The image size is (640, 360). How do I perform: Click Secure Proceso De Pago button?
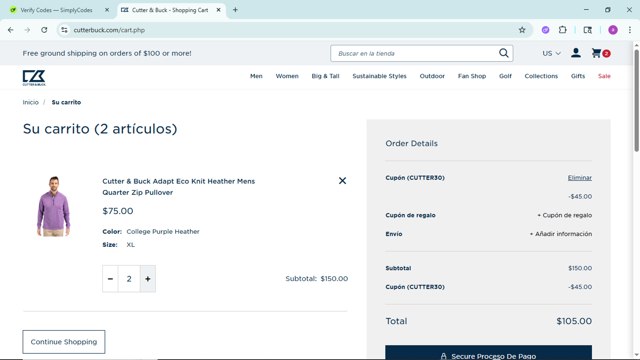click(x=489, y=353)
